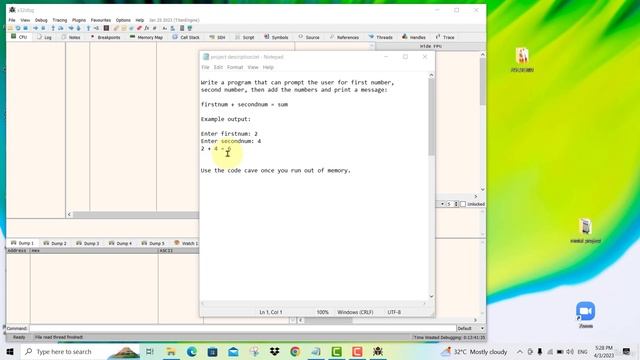Step over using the toolbar icon
The height and width of the screenshot is (360, 640).
[61, 28]
